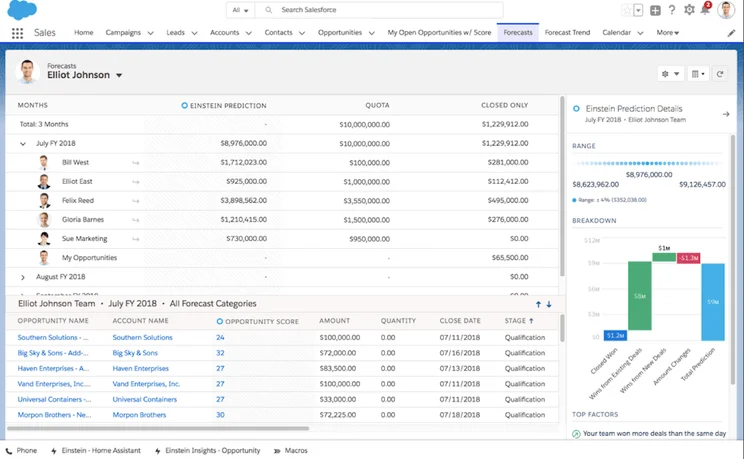Open the Opportunities tab dropdown chevron

(x=372, y=33)
